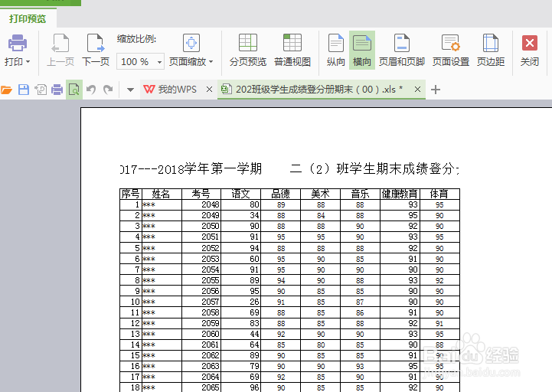Toggle 页边距 page margins display
This screenshot has height=392, width=552.
491,51
